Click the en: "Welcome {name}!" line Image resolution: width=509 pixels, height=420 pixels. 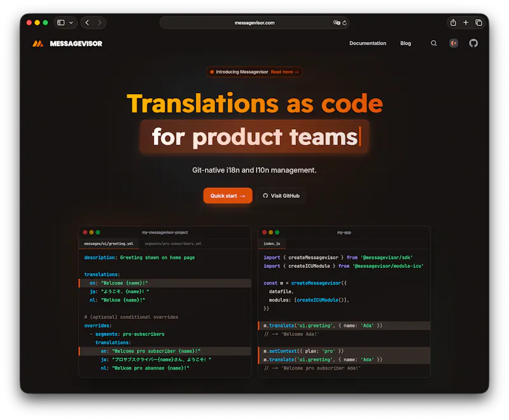point(165,283)
